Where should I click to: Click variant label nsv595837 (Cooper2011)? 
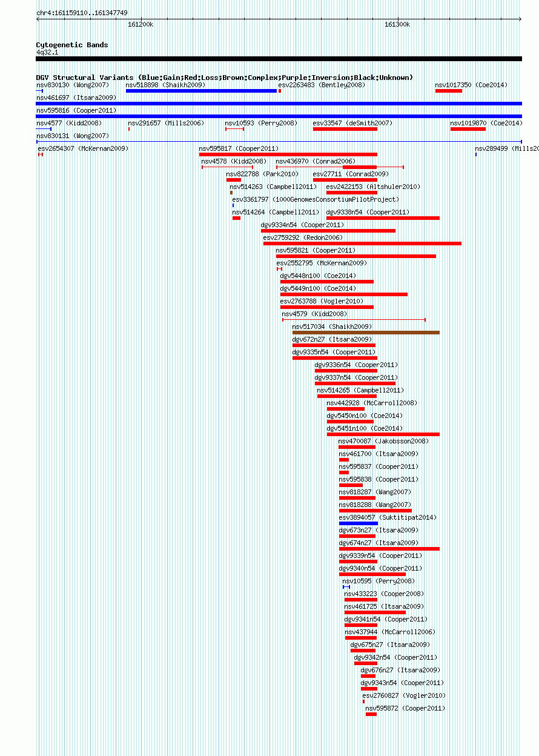tap(379, 466)
